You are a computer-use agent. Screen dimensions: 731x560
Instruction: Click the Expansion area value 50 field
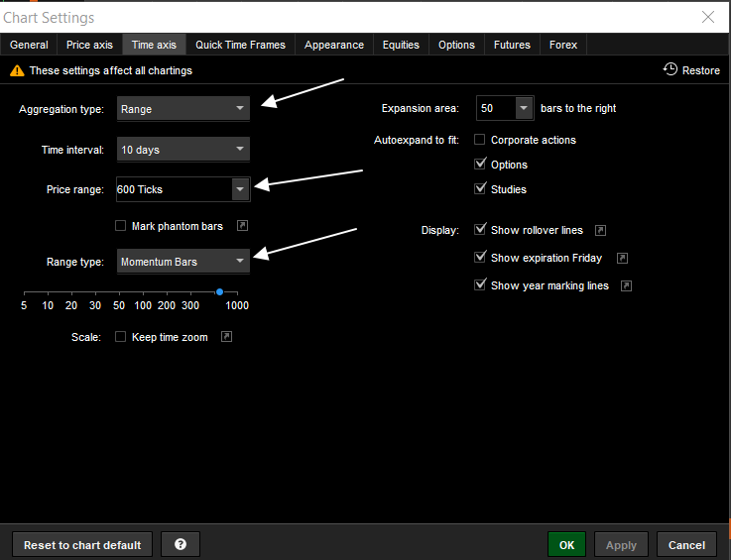(x=496, y=108)
